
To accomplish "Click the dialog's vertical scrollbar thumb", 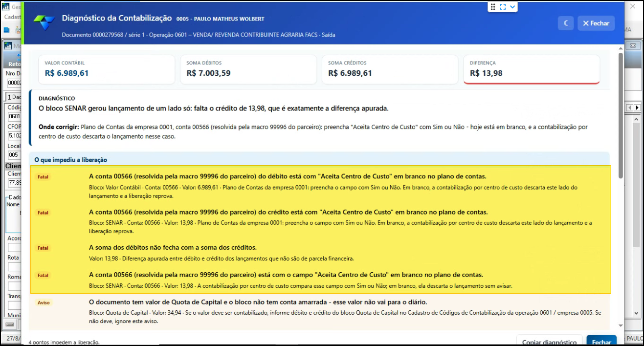I will 621,115.
